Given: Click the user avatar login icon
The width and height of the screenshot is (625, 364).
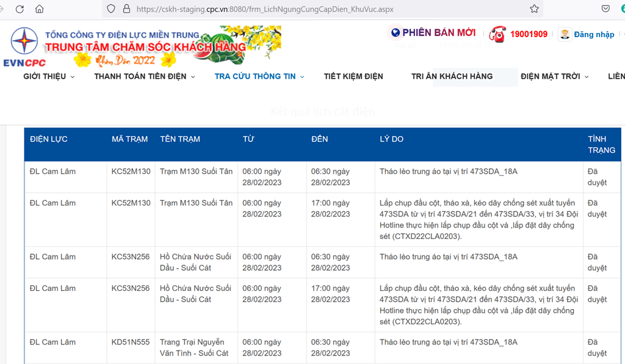Looking at the screenshot, I should coord(565,34).
